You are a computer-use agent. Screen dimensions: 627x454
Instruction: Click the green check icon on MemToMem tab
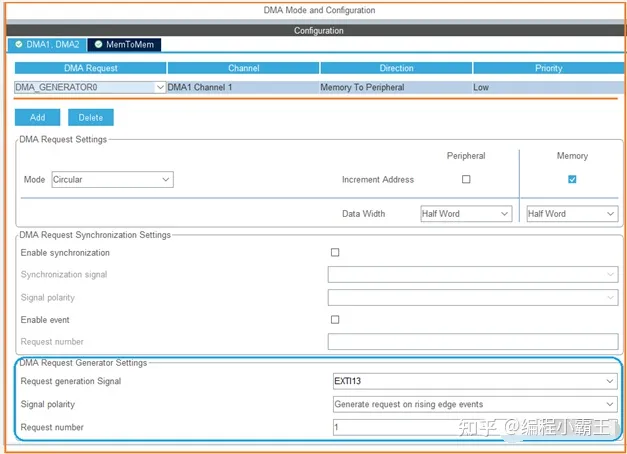[98, 44]
